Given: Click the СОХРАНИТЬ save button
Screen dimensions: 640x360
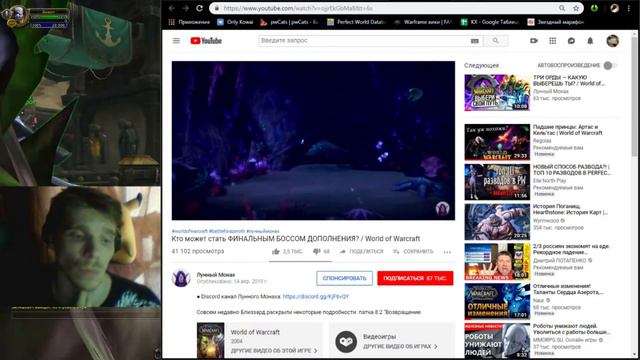Looking at the screenshot, I should click(x=413, y=251).
